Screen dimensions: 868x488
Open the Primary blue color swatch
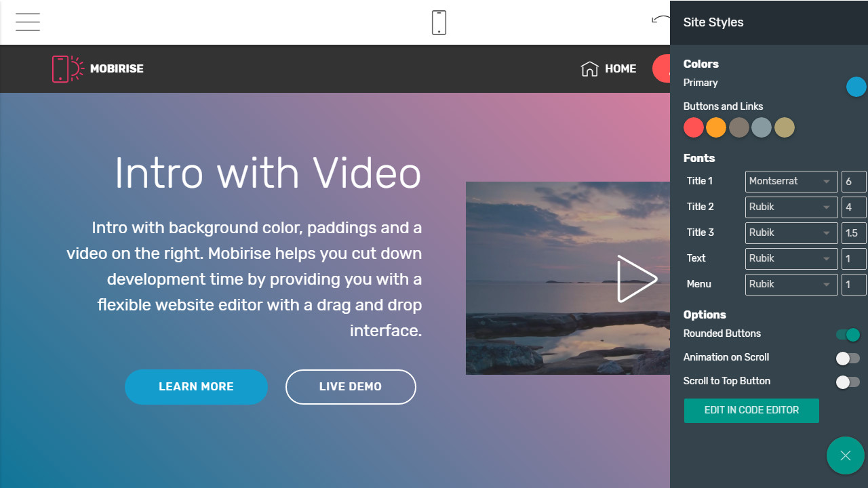point(856,87)
